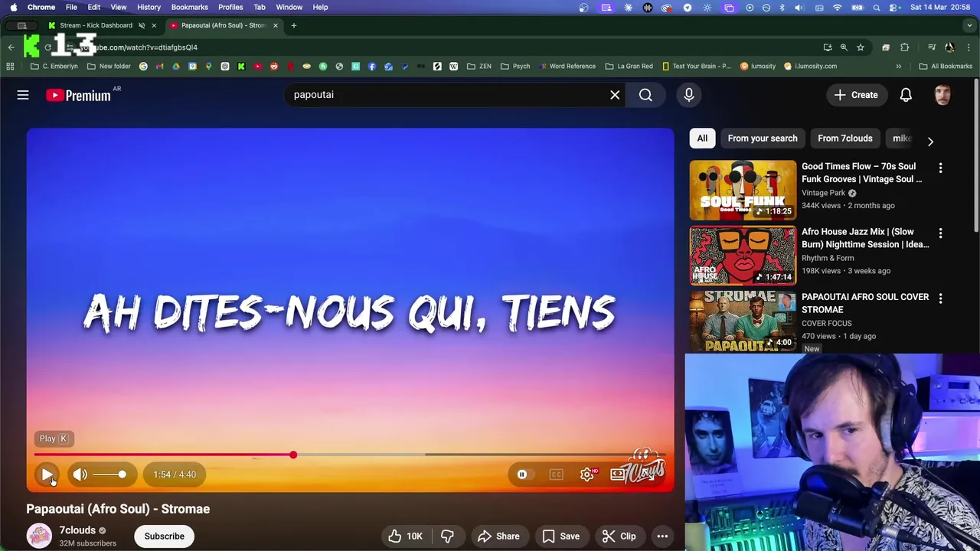The image size is (980, 551).
Task: Open the YouTube account avatar menu
Action: (942, 95)
